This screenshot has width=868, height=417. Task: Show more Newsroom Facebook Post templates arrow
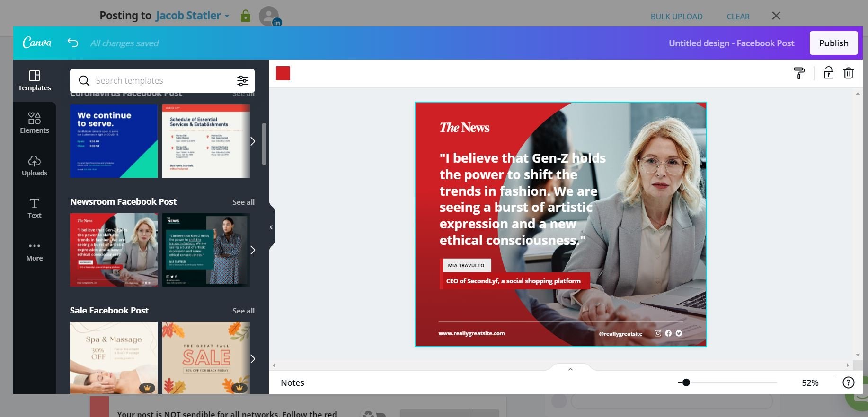[x=253, y=250]
